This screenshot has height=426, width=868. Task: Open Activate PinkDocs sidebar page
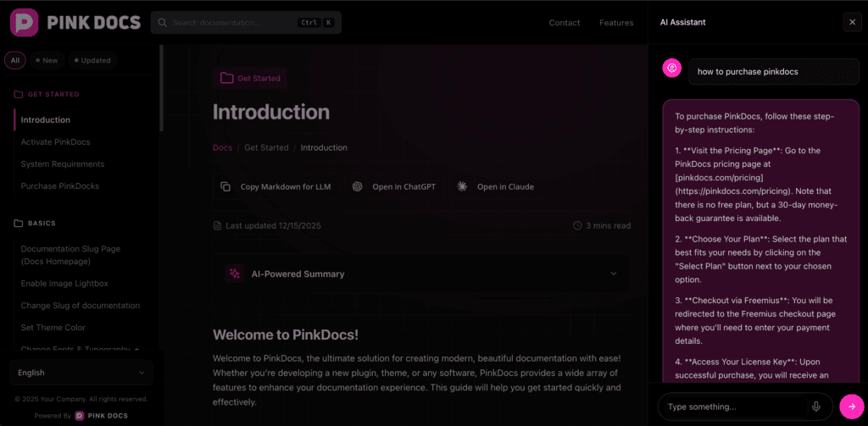pos(55,141)
